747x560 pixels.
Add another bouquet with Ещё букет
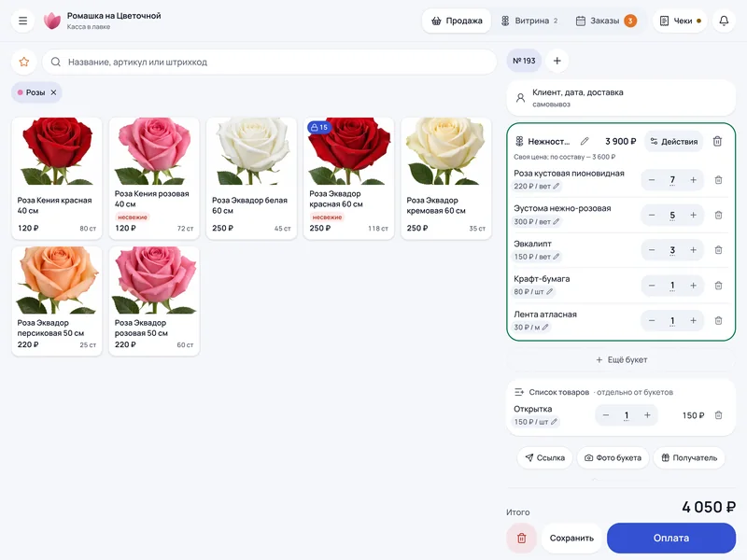click(621, 360)
